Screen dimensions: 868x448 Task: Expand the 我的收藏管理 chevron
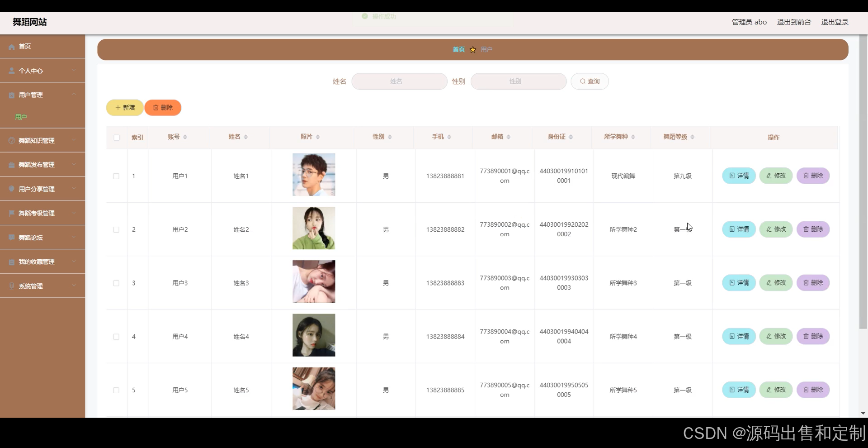pos(74,262)
